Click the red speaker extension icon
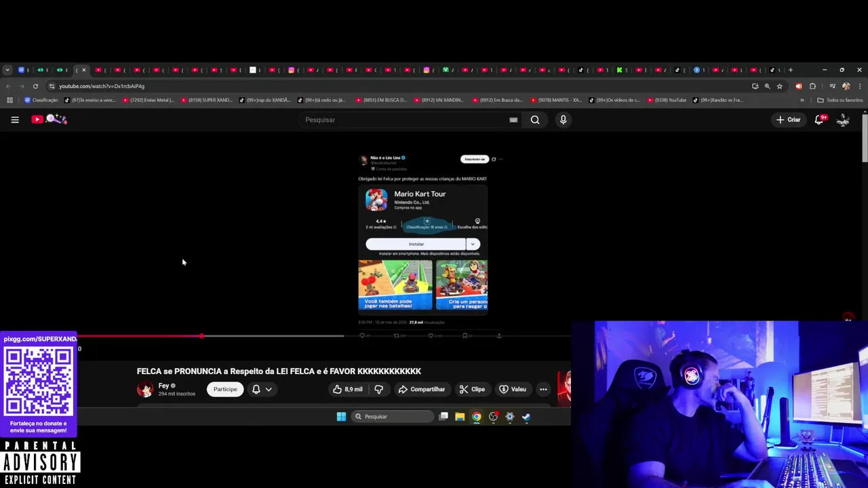Screen dimensions: 868x488 (798, 86)
